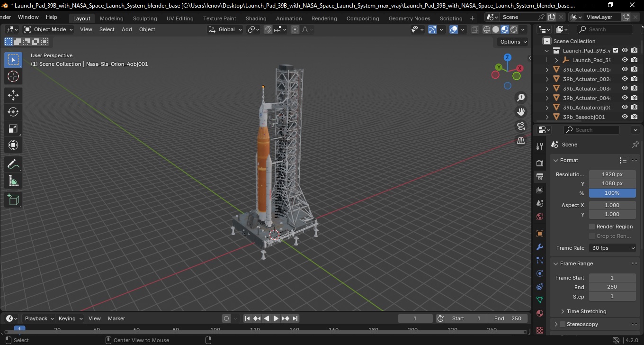644x345 pixels.
Task: Open the Object properties tab
Action: [x=540, y=234]
